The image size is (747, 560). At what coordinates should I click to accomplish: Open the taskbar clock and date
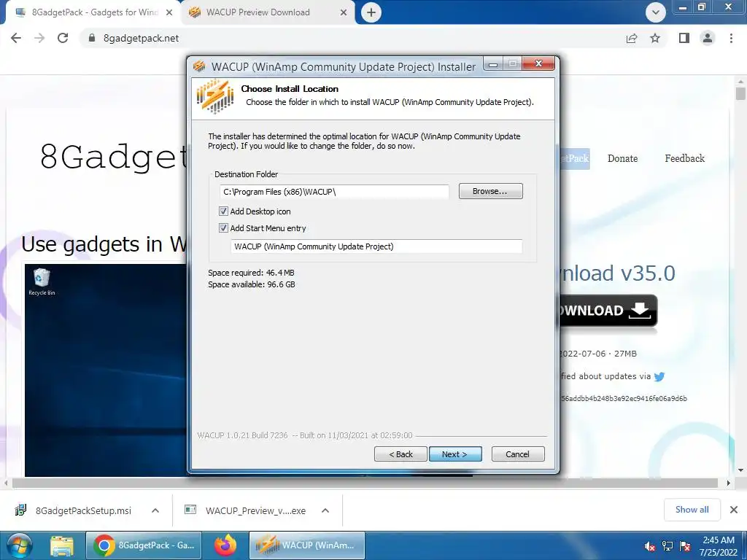tap(719, 546)
